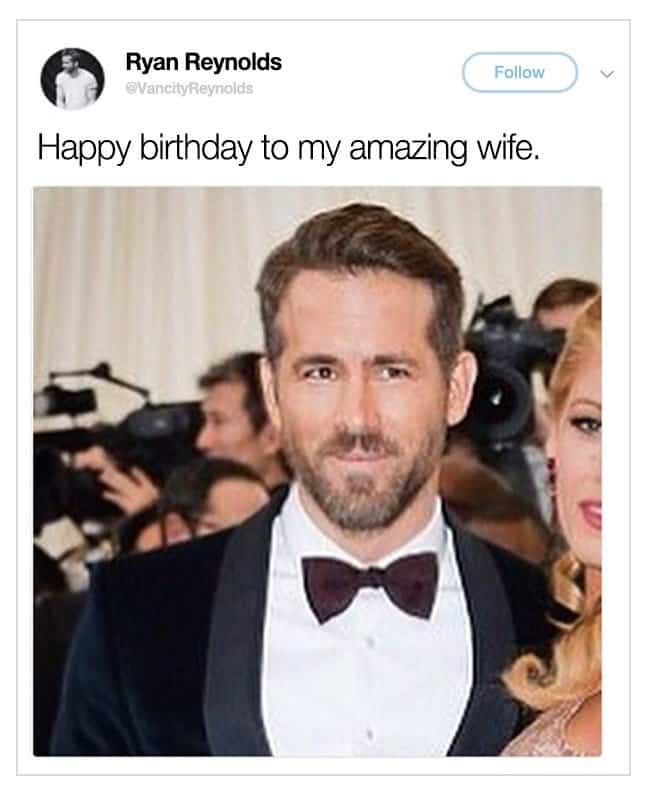The width and height of the screenshot is (650, 794).
Task: Click the cream curtain backdrop in photo
Action: pyautogui.click(x=150, y=270)
